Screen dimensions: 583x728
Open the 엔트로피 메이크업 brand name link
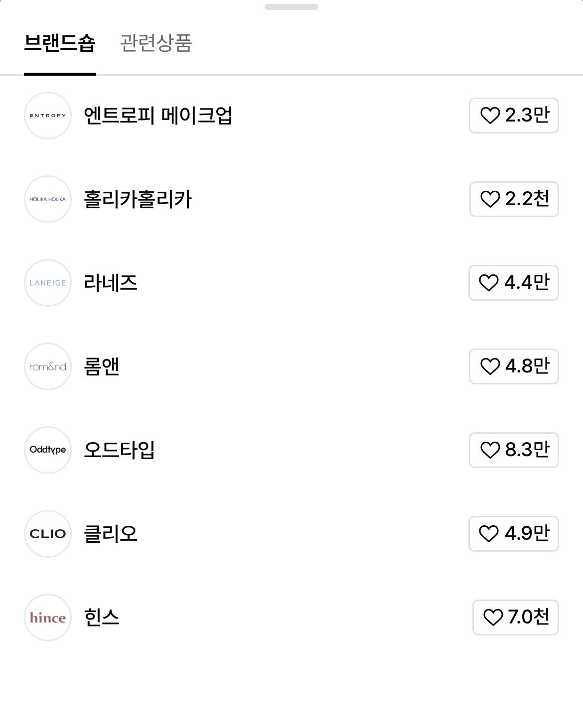point(158,116)
